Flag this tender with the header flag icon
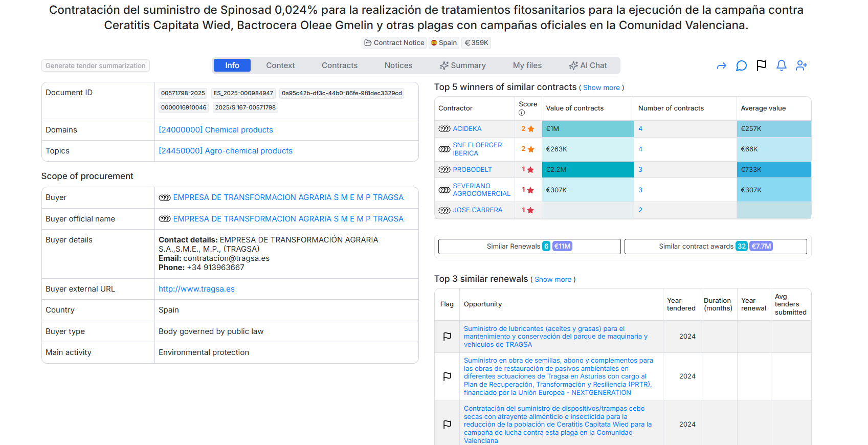Image resolution: width=868 pixels, height=445 pixels. tap(762, 65)
